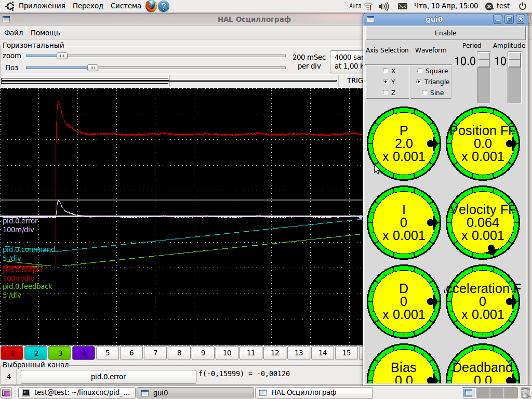Open the volume control icon
This screenshot has height=399, width=532.
point(383,6)
